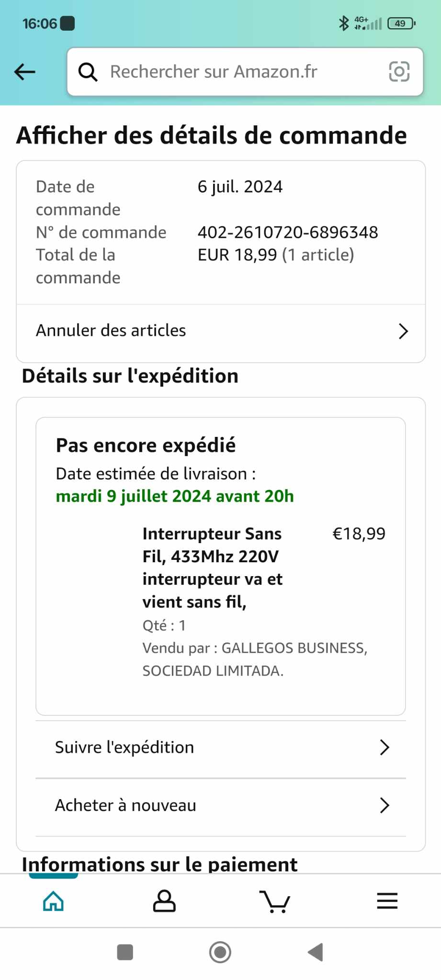Tap Annuler des articles option
Viewport: 441px width, 980px height.
tap(111, 331)
